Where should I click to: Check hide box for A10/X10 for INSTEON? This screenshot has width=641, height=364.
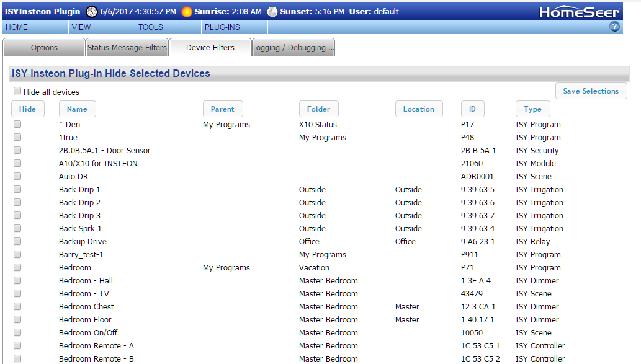[x=17, y=164]
